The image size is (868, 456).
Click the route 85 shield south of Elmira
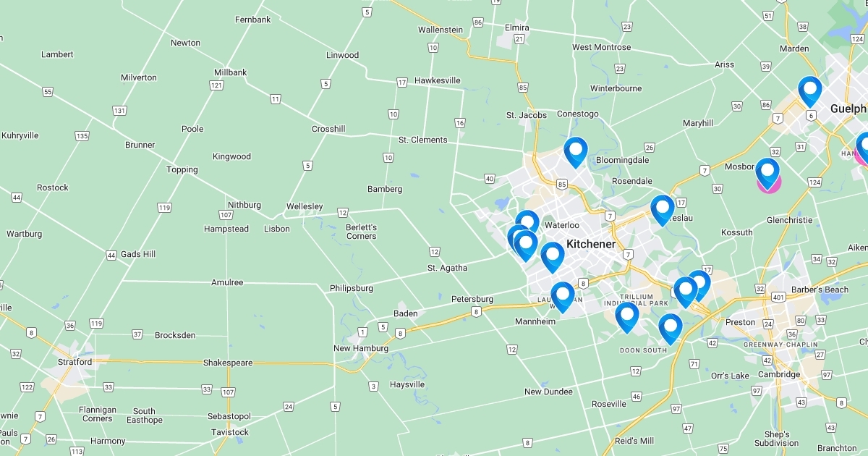pos(522,88)
